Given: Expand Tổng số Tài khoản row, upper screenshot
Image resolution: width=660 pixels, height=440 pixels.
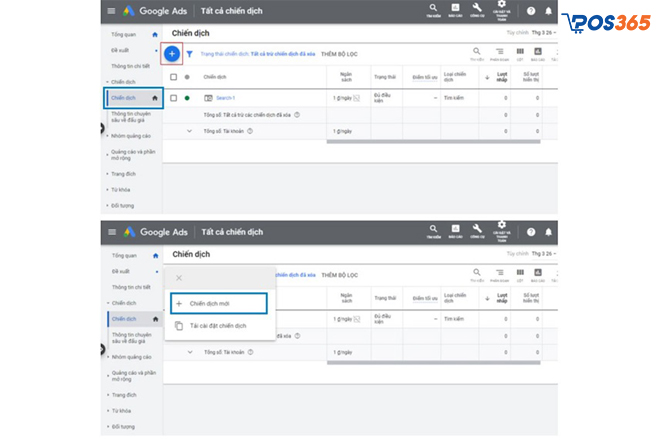Looking at the screenshot, I should pos(189,131).
